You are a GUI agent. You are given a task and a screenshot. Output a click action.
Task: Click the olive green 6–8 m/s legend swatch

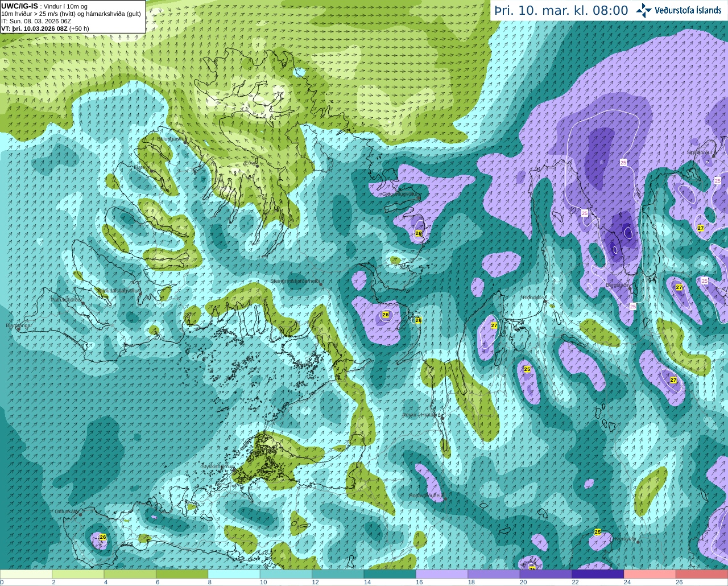click(x=182, y=575)
